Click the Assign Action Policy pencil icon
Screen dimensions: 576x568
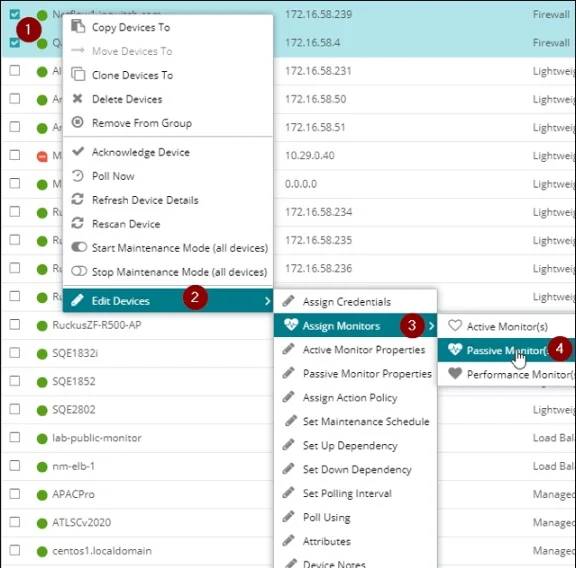(x=288, y=397)
